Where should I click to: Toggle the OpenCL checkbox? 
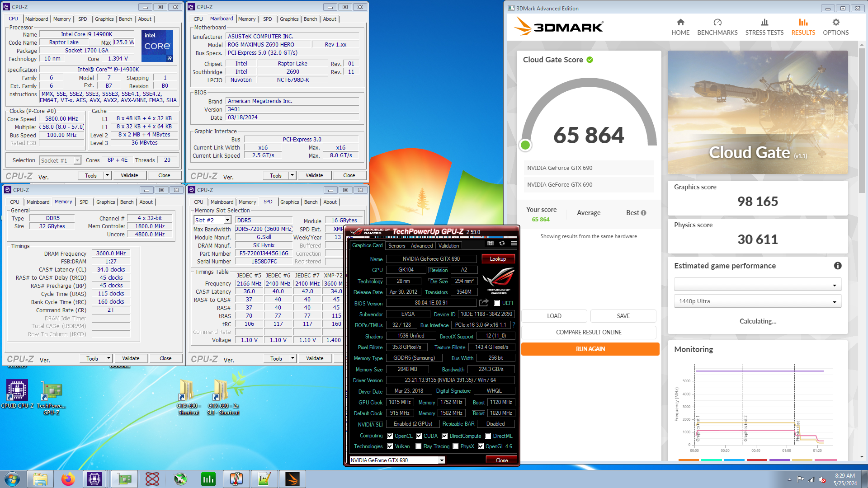[390, 436]
